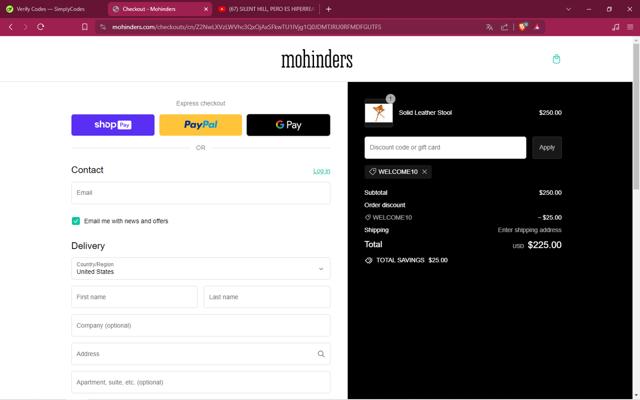The image size is (640, 400).
Task: Open the browser hamburger menu
Action: coord(630,27)
